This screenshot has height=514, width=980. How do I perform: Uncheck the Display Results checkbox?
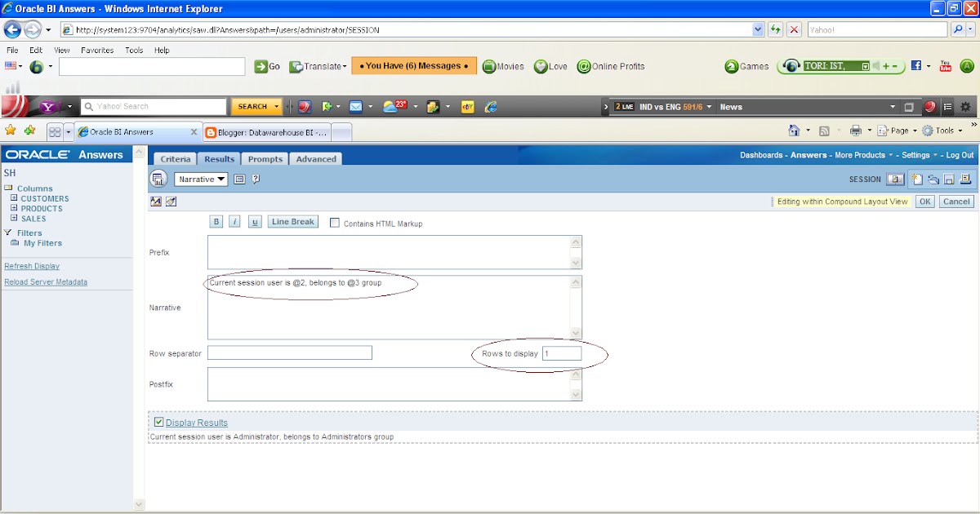coord(158,422)
